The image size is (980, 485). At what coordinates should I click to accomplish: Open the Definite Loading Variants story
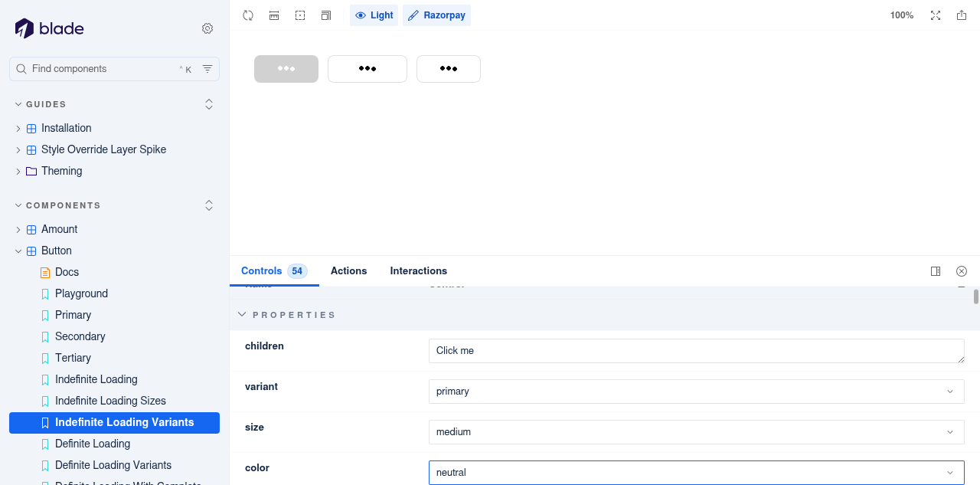pyautogui.click(x=114, y=465)
